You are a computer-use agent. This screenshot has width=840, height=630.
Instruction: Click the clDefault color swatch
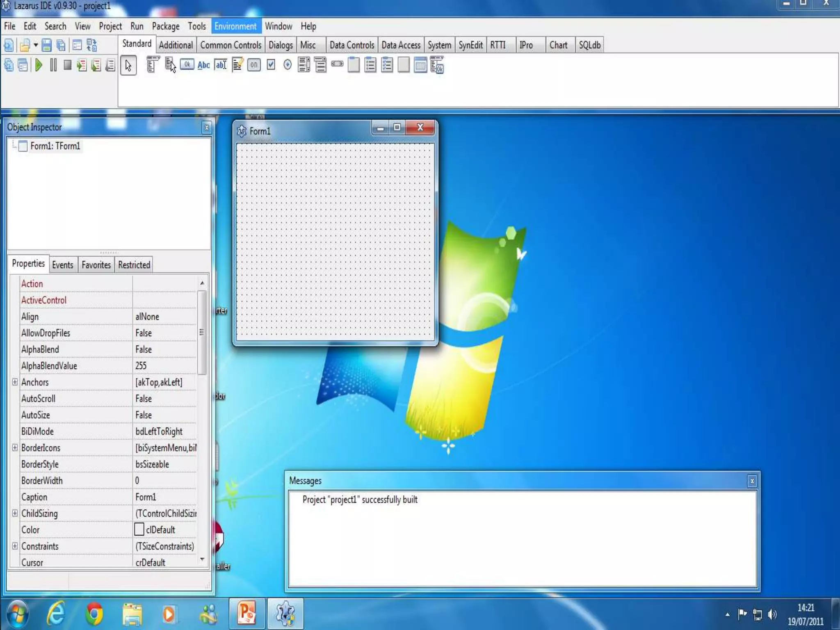(139, 530)
